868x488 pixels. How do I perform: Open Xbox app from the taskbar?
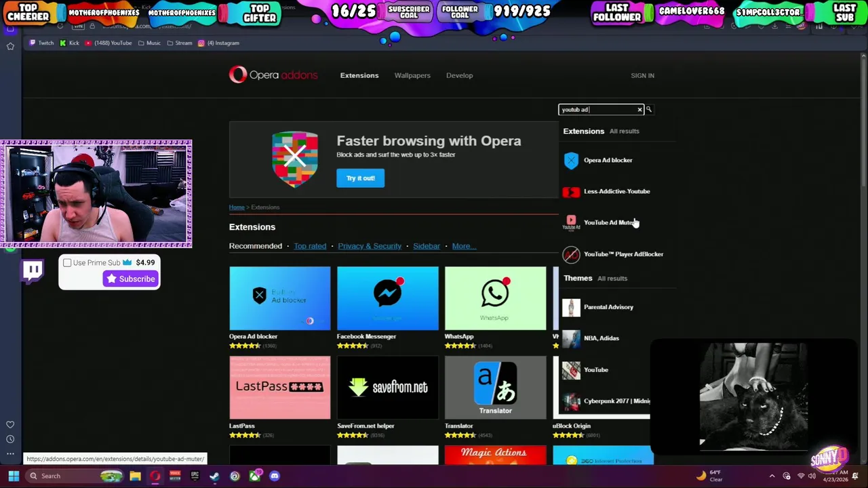click(254, 476)
